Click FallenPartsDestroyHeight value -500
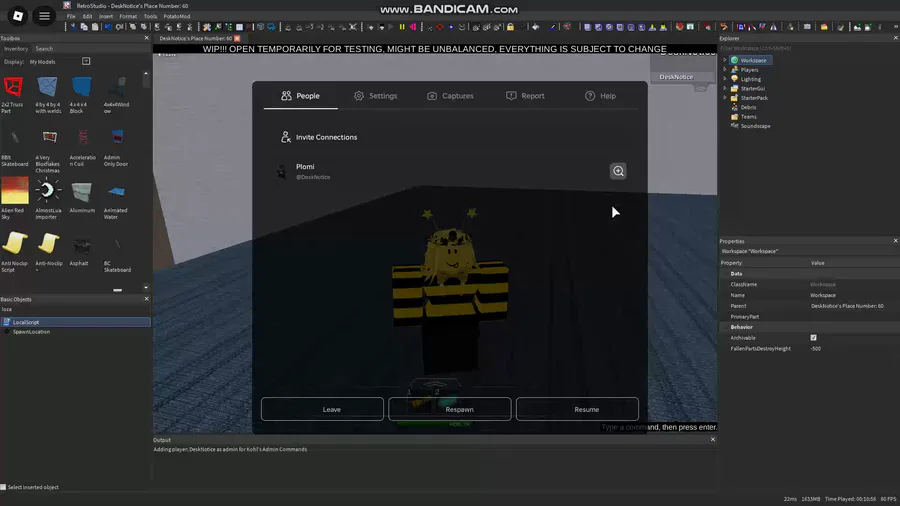This screenshot has height=506, width=900. click(x=816, y=349)
